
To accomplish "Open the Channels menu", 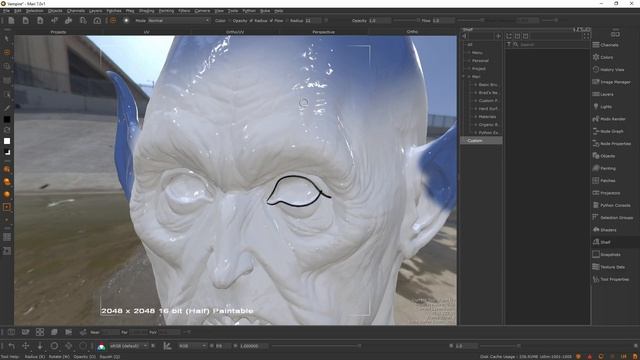I will click(x=76, y=11).
